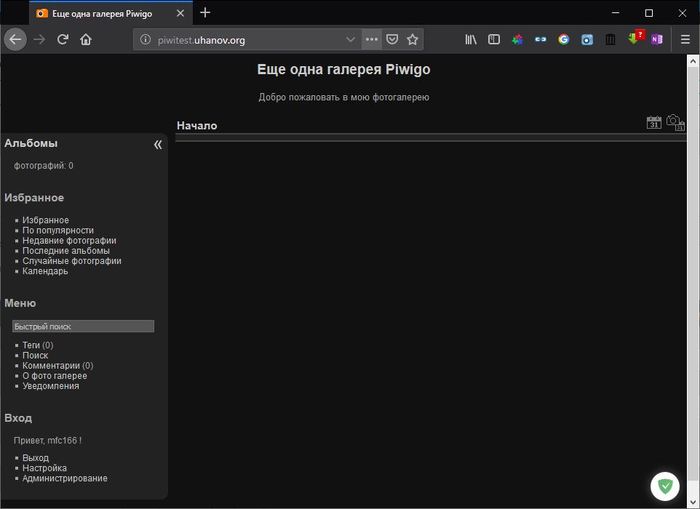
Task: Open the Firefox hamburger menu
Action: coord(683,40)
